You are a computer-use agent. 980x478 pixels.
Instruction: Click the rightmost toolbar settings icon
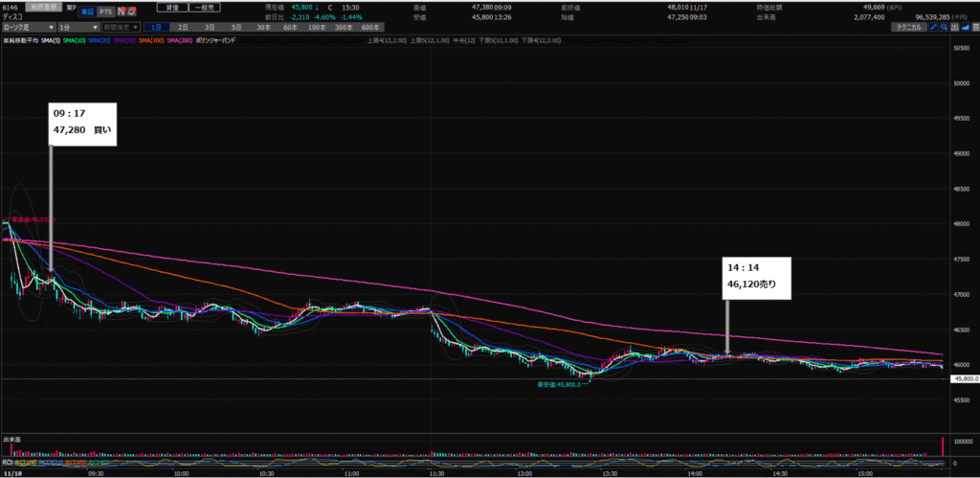(974, 28)
